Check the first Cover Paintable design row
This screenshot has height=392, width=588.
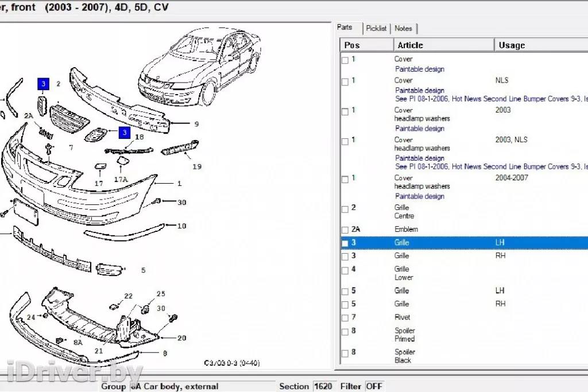[x=345, y=60]
